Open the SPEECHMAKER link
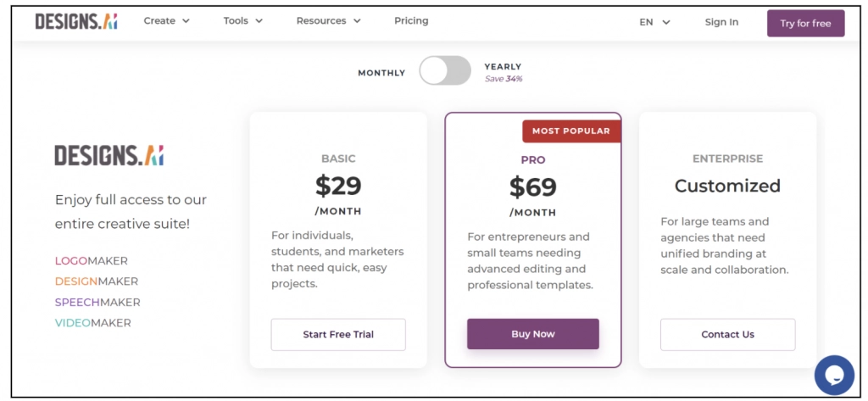The height and width of the screenshot is (401, 868). click(97, 303)
